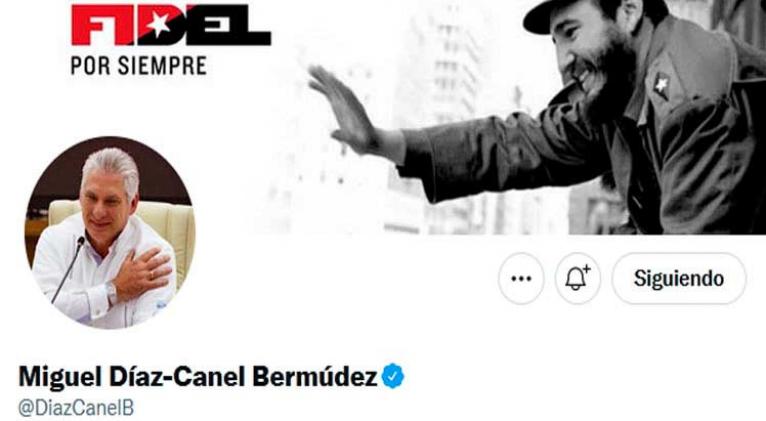The width and height of the screenshot is (766, 421).
Task: Click the blue verified badge
Action: (393, 377)
